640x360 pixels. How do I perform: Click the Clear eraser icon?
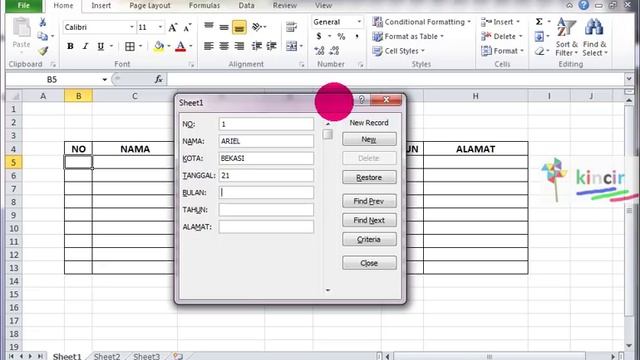click(x=539, y=51)
